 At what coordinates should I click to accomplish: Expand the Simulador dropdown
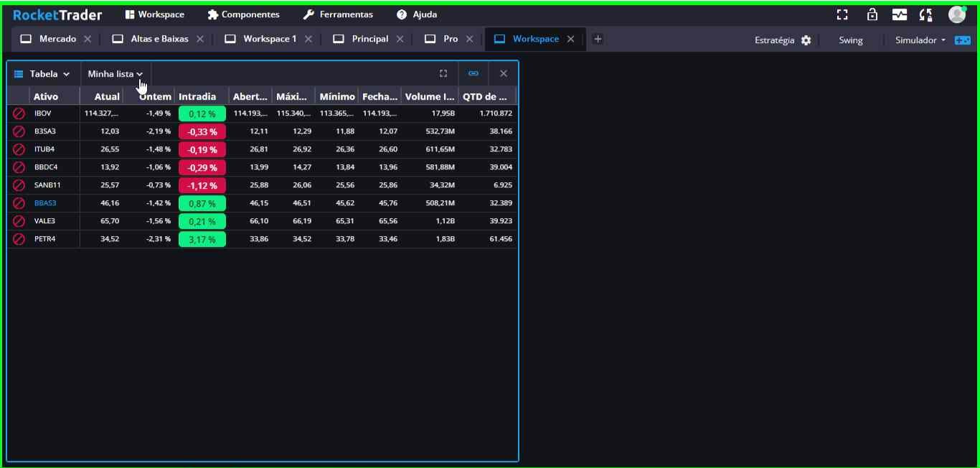pos(920,40)
